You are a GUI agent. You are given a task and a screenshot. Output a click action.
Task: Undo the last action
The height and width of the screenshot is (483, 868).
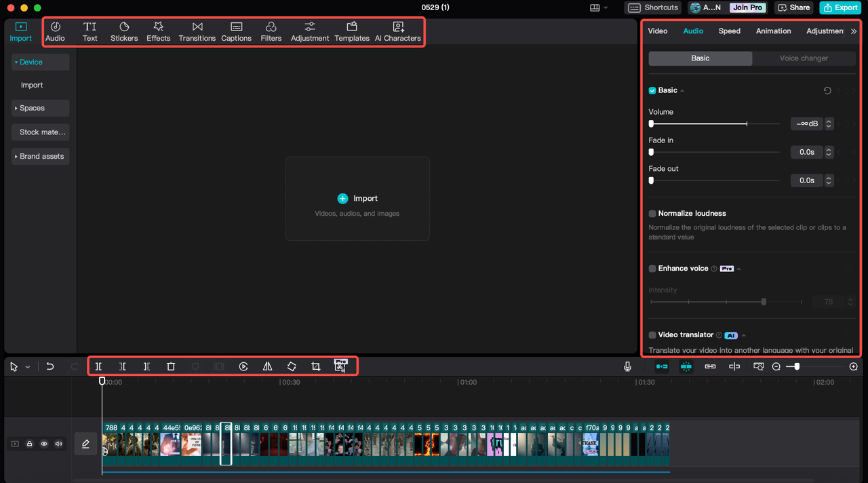pyautogui.click(x=50, y=366)
